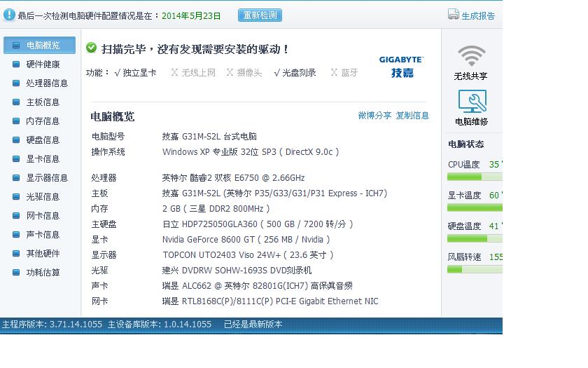The width and height of the screenshot is (588, 368).
Task: Click the 硬盘温度 green bar
Action: tap(475, 238)
